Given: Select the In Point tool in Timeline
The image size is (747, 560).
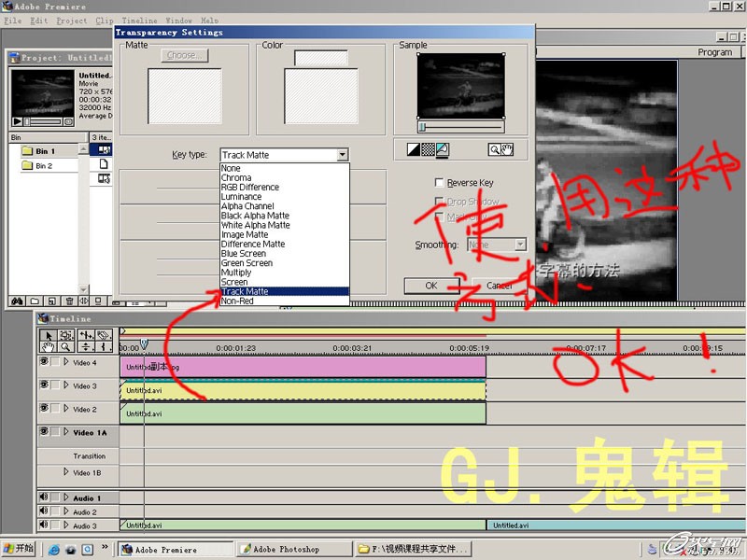Looking at the screenshot, I should [x=105, y=346].
